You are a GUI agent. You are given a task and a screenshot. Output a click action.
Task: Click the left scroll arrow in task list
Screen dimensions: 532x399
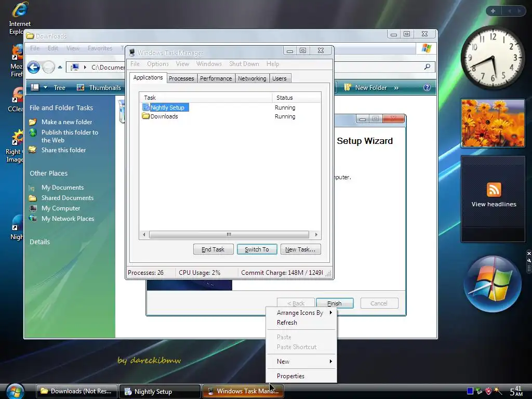(144, 234)
